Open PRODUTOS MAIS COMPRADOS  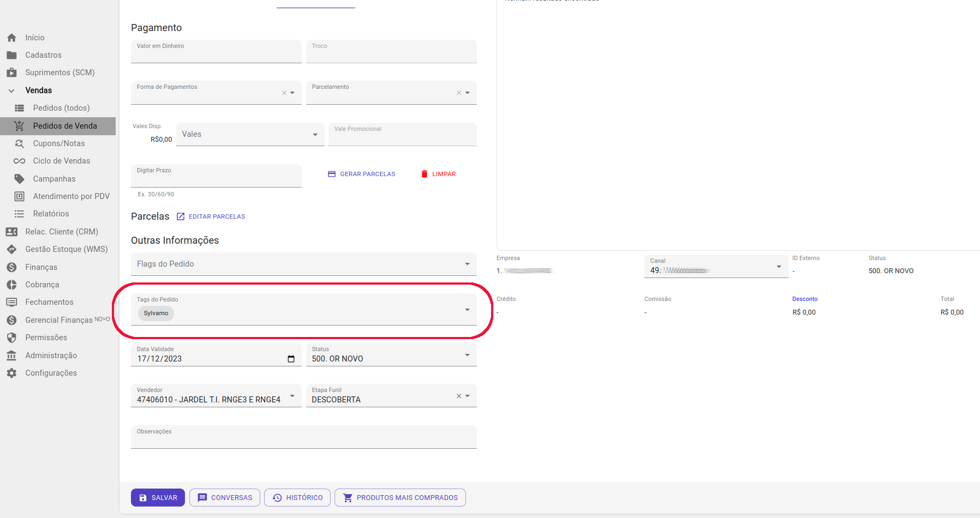[x=400, y=498]
